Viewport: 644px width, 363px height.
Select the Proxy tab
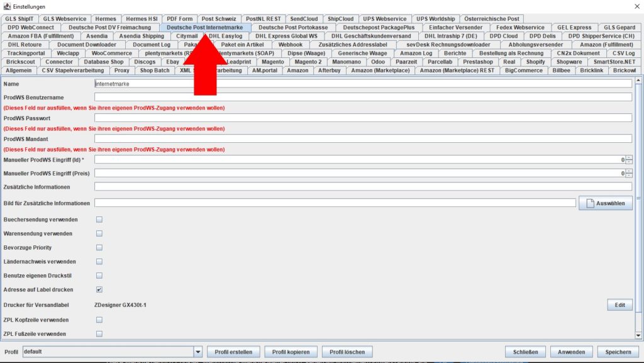[121, 70]
